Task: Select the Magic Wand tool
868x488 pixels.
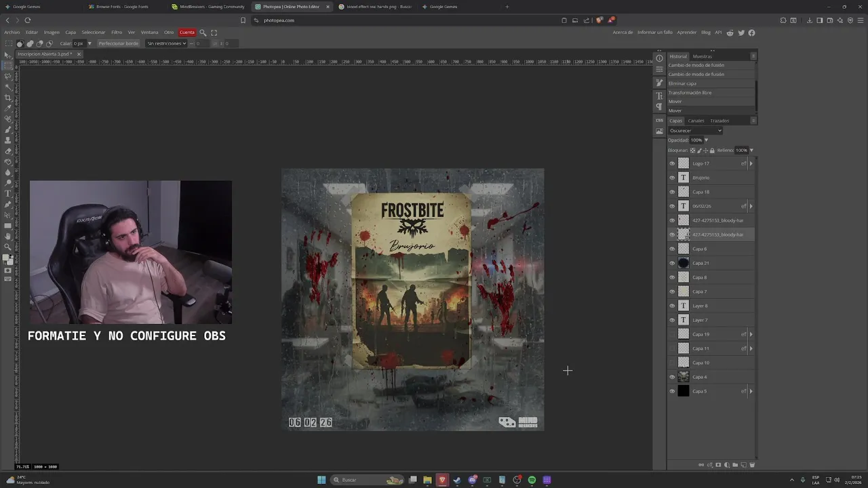Action: click(x=8, y=87)
